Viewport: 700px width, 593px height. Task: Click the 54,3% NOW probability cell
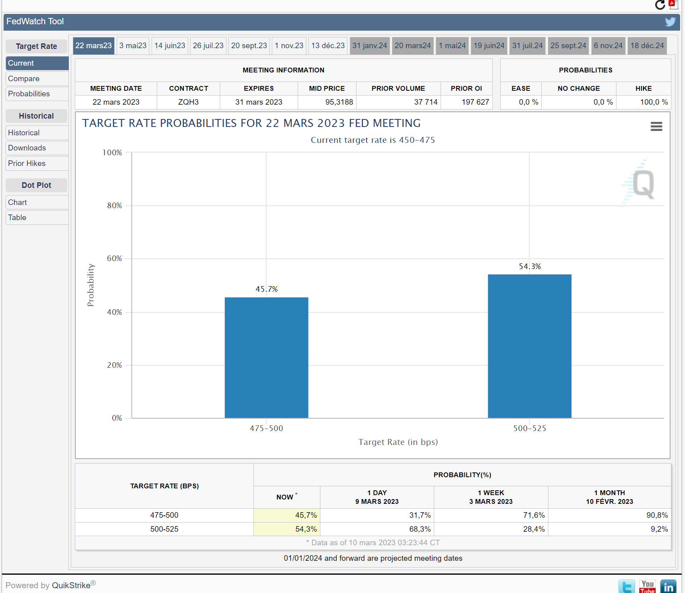[x=287, y=529]
